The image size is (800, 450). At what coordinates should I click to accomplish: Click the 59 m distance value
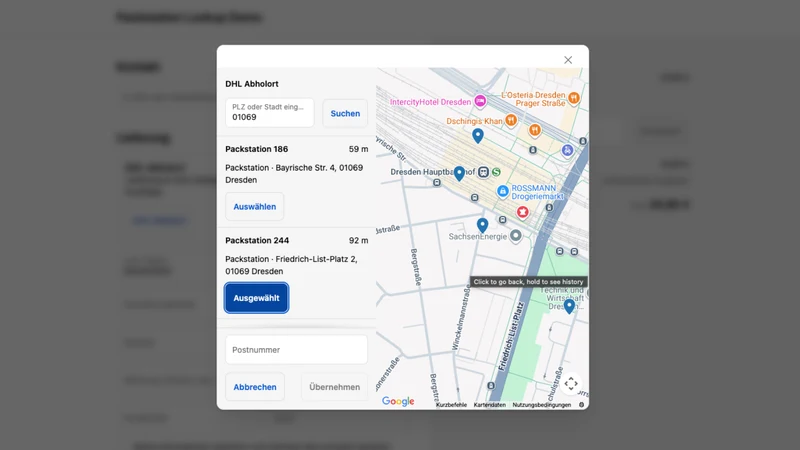(358, 149)
